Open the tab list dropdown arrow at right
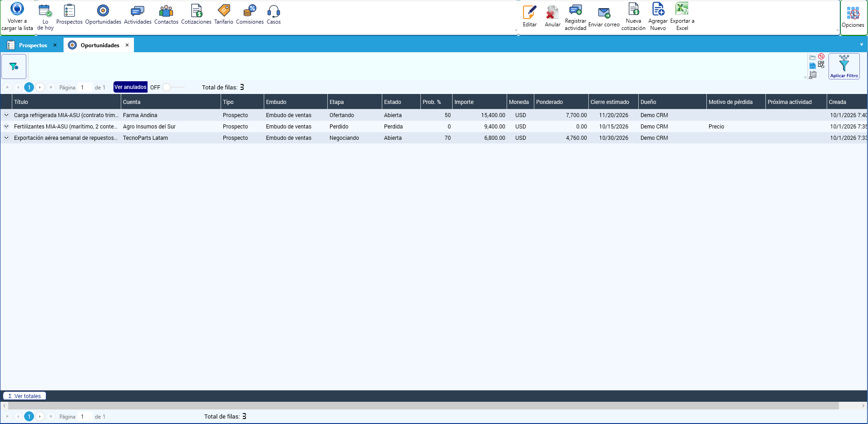Viewport: 868px width, 424px height. 862,44
